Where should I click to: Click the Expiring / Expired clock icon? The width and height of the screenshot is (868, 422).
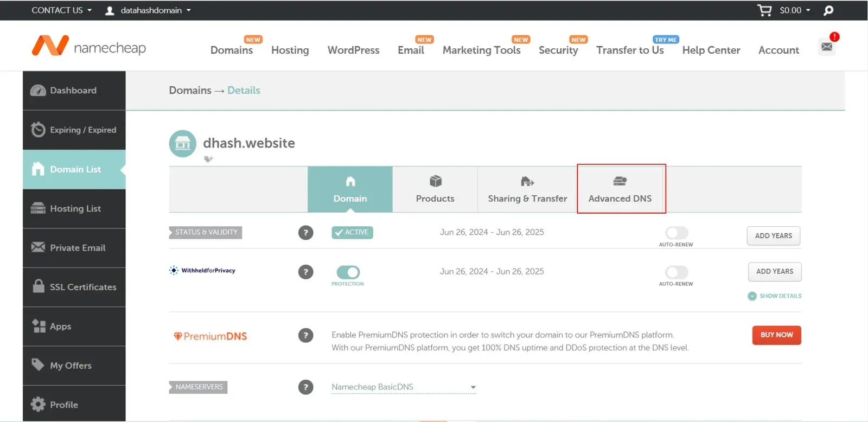coord(38,130)
